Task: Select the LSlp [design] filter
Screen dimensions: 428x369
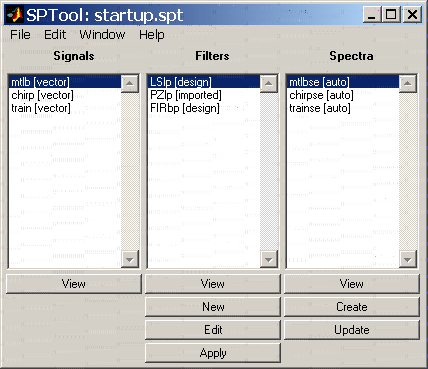Action: coord(204,82)
